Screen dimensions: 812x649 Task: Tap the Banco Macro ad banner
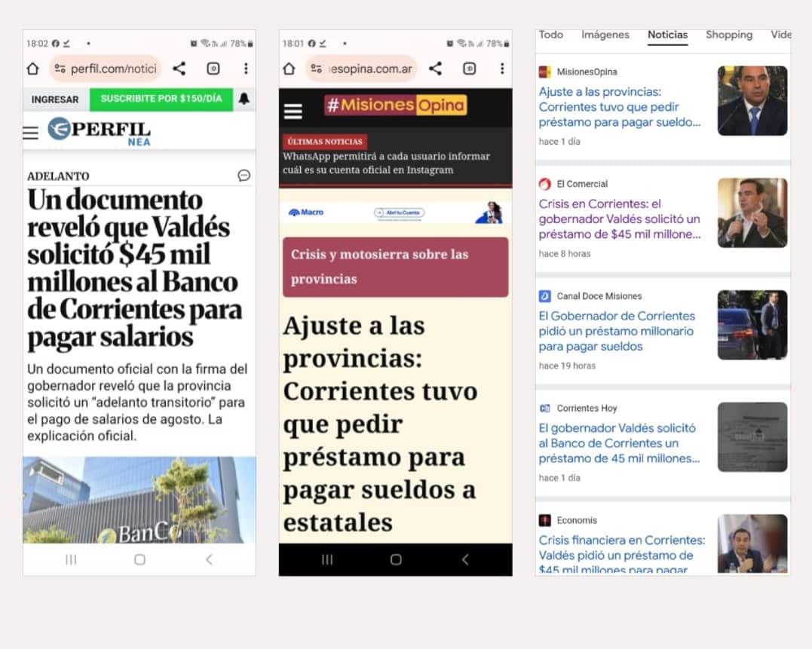click(396, 213)
